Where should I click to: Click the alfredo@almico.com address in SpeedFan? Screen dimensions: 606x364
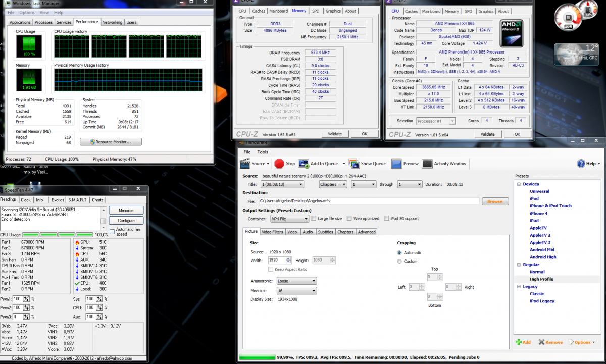point(114,358)
